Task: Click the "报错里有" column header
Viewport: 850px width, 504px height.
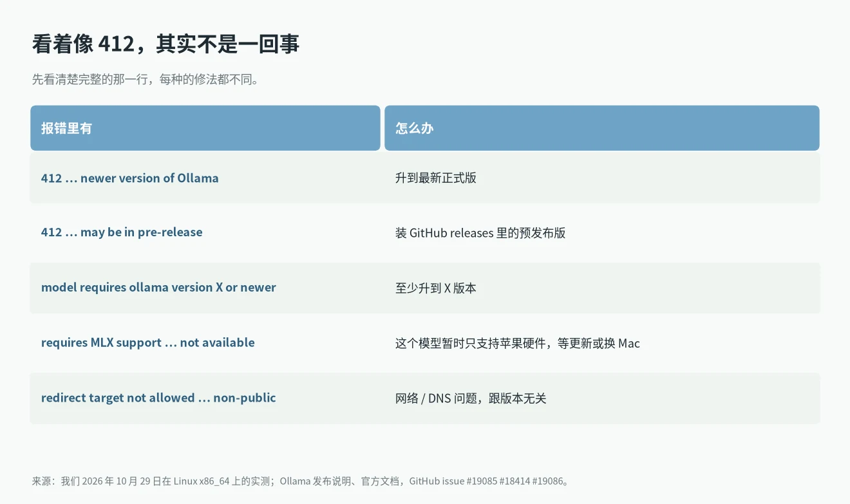Action: (205, 128)
